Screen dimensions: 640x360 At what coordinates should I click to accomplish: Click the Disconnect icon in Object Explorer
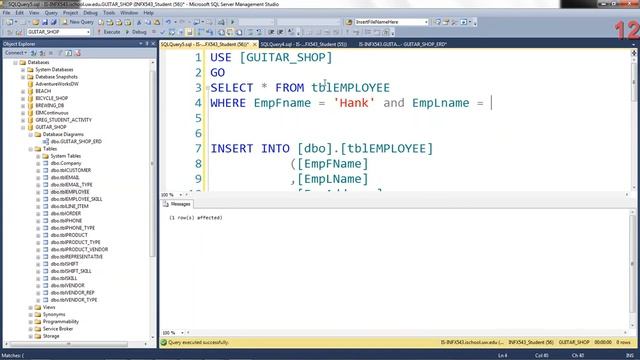(42, 53)
